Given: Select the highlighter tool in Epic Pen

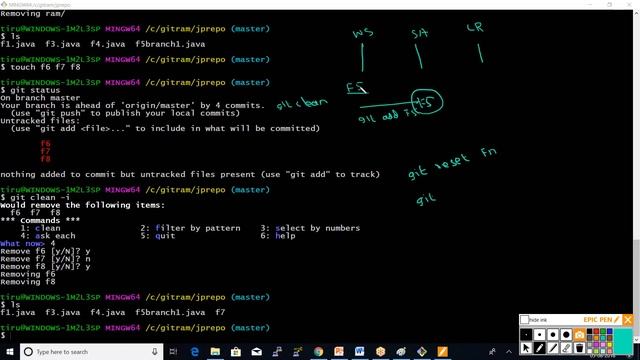Looking at the screenshot, I should [x=553, y=348].
